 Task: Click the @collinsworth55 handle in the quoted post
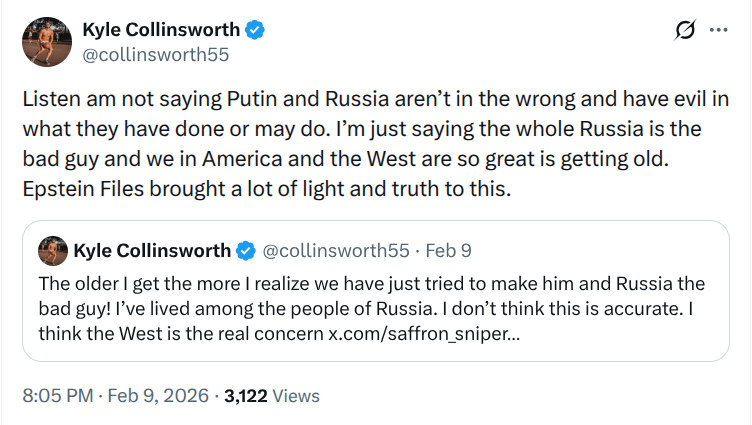point(337,250)
